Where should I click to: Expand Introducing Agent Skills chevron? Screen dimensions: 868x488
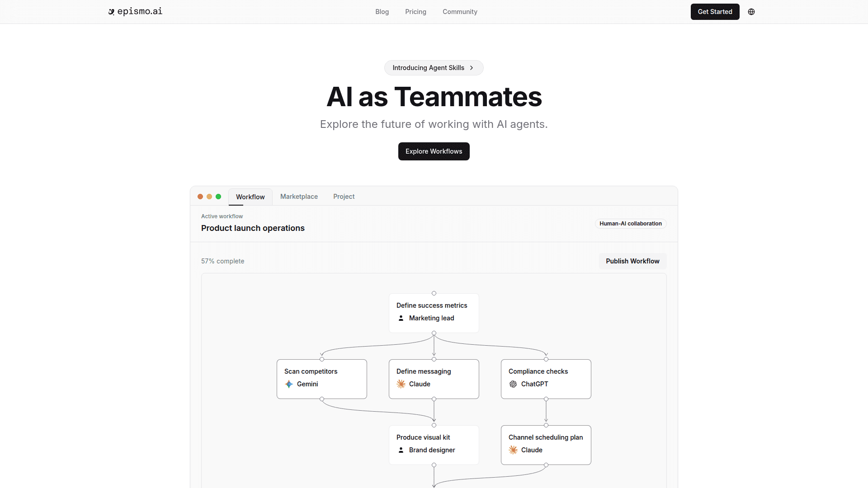click(x=472, y=68)
